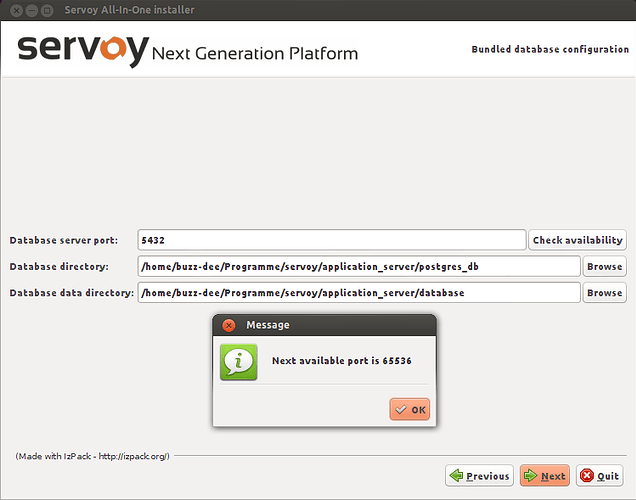The height and width of the screenshot is (500, 636).
Task: Go back with the Previous button
Action: point(479,475)
